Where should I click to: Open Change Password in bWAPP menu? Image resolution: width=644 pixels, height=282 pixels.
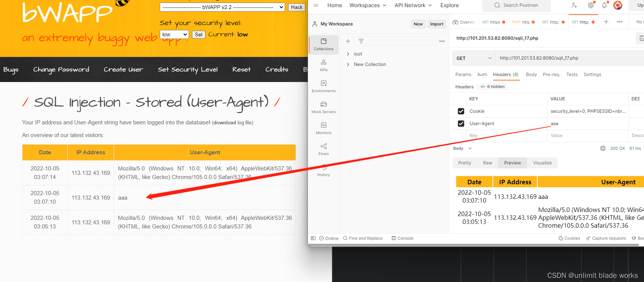61,70
